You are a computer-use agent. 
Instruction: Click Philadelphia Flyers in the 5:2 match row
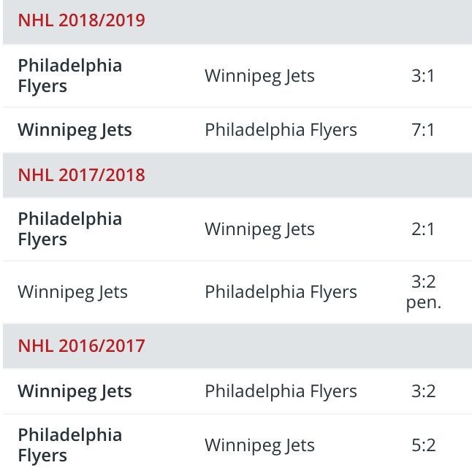pyautogui.click(x=70, y=445)
